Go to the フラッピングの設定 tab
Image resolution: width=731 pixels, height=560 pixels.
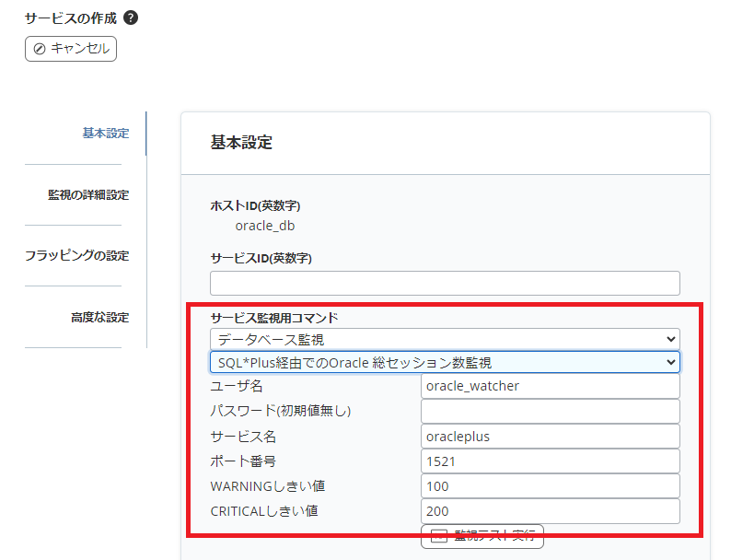(77, 255)
